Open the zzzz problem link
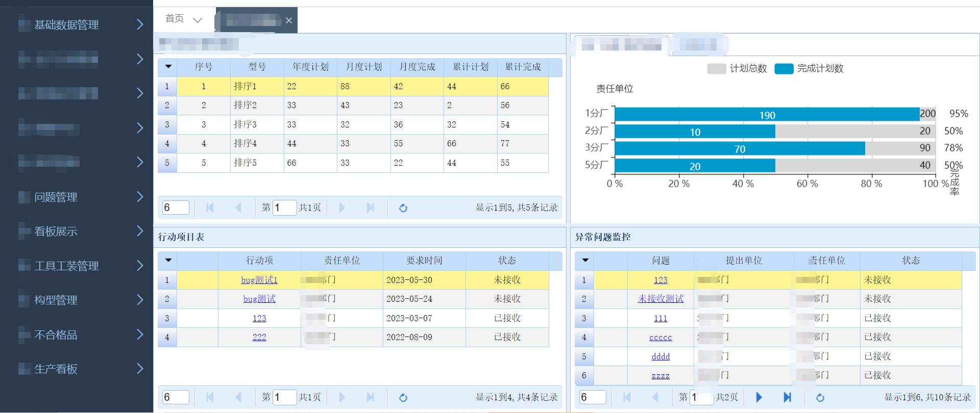This screenshot has height=413, width=980. coord(660,375)
